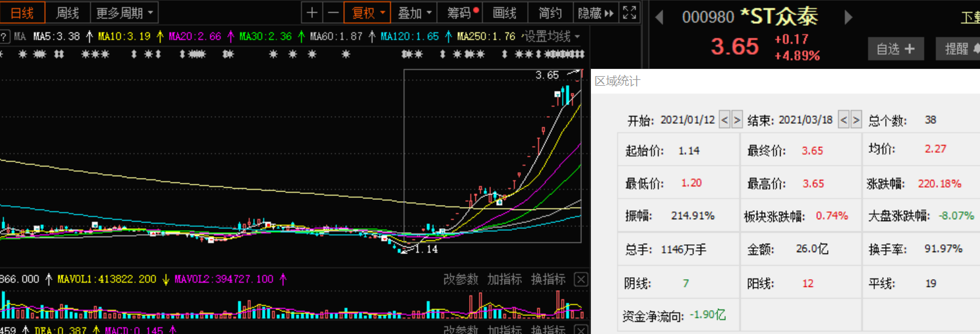Click the MA10:3.19 indicator label

tap(124, 37)
